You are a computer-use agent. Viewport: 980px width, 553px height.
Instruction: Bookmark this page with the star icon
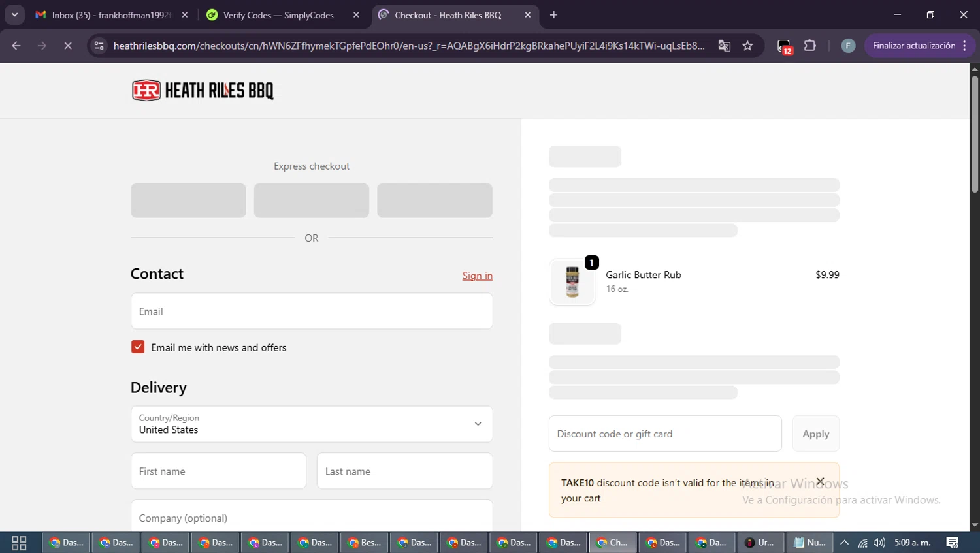747,46
